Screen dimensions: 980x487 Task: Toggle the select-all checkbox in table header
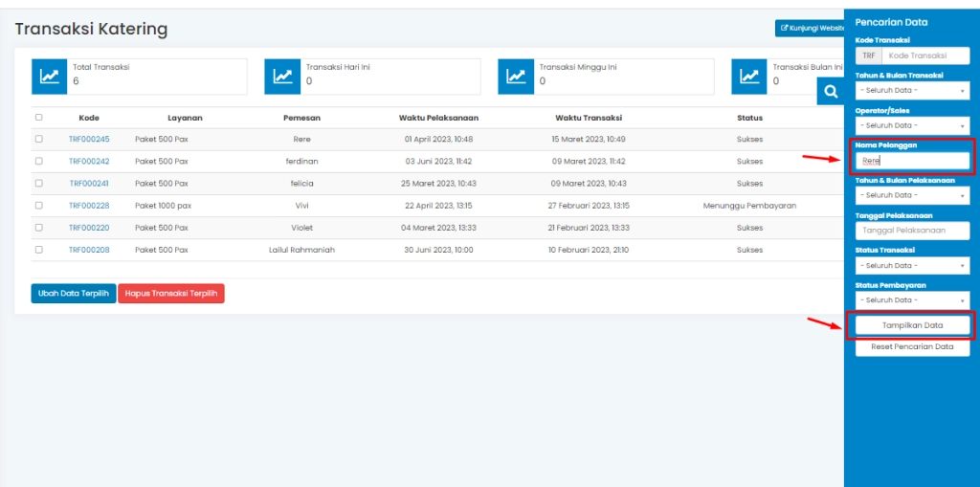point(39,118)
